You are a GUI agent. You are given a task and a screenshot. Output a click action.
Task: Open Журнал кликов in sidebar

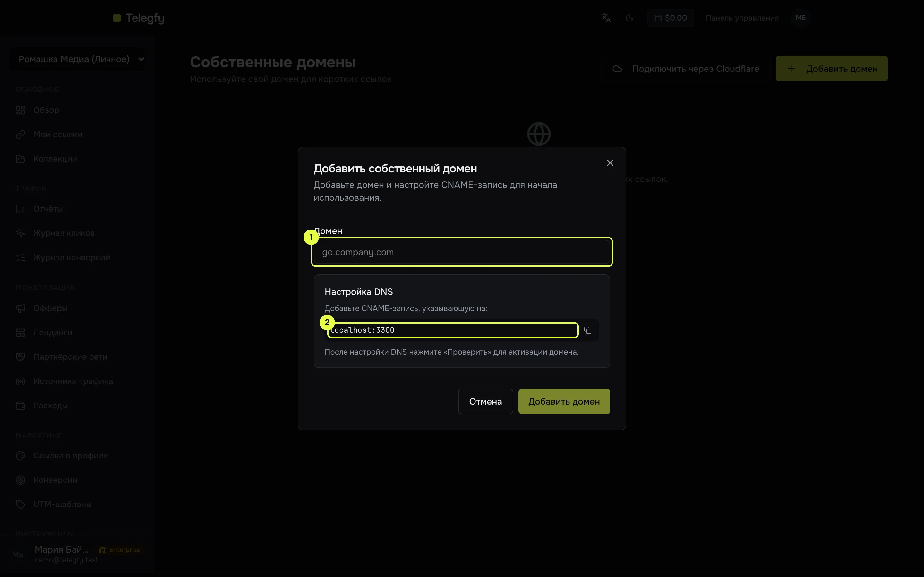click(64, 233)
